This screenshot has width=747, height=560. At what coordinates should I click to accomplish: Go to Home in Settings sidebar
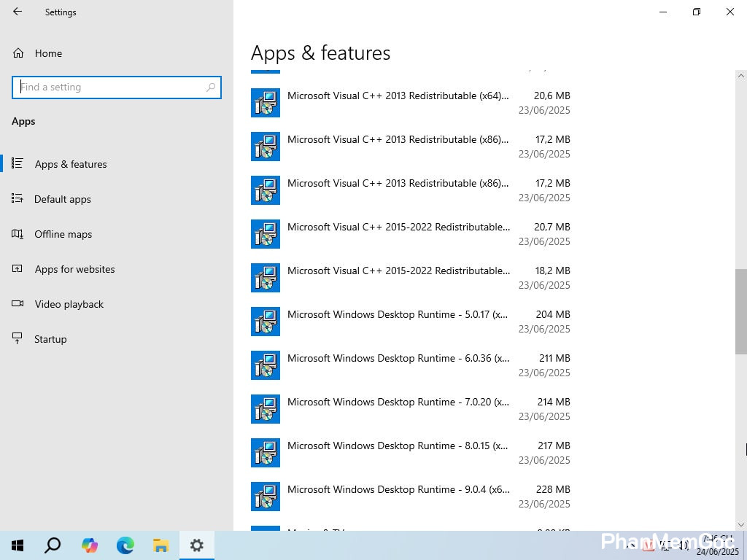coord(48,53)
